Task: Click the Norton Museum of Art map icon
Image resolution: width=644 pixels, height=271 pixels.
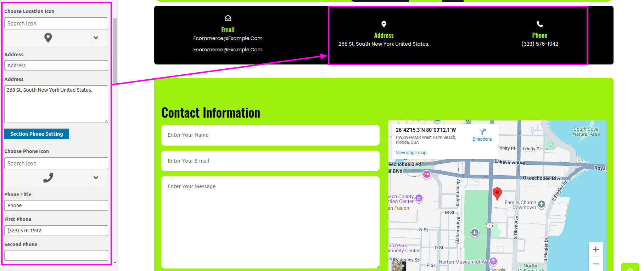Action: point(493,261)
